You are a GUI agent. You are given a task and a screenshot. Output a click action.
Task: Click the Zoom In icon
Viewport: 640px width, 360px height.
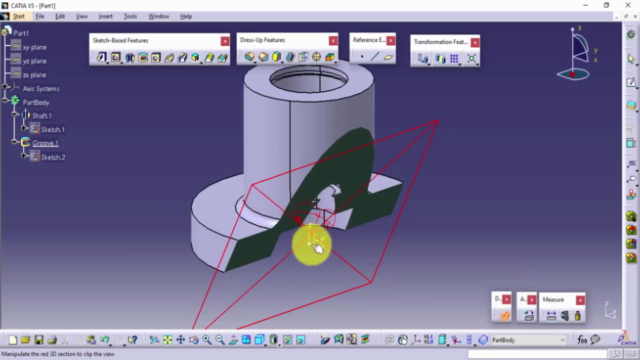(207, 340)
